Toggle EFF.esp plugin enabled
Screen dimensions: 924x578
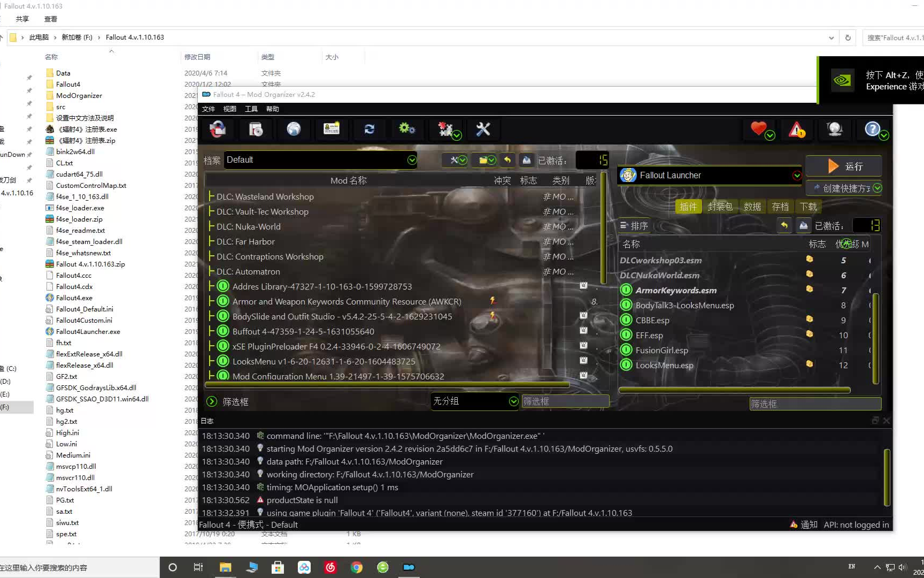626,335
